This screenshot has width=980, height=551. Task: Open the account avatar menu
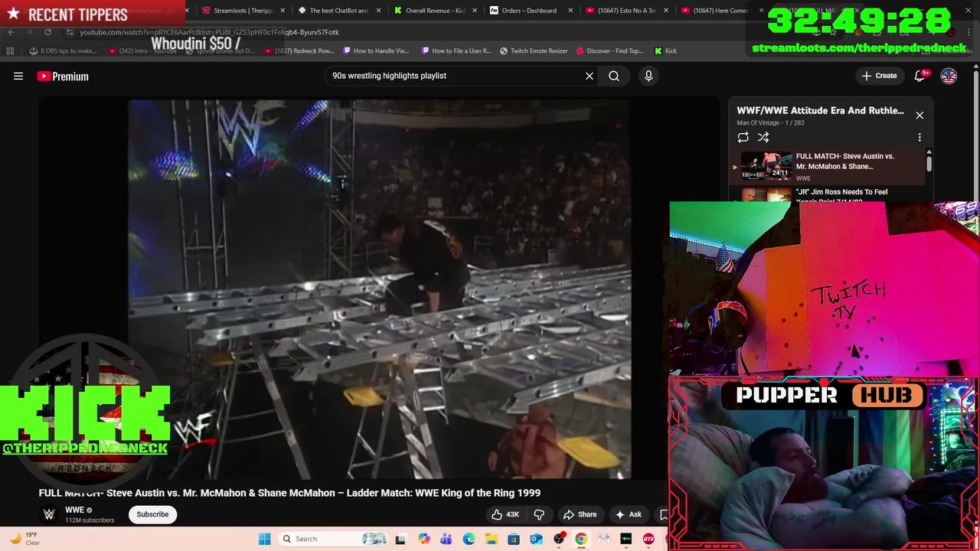(949, 76)
